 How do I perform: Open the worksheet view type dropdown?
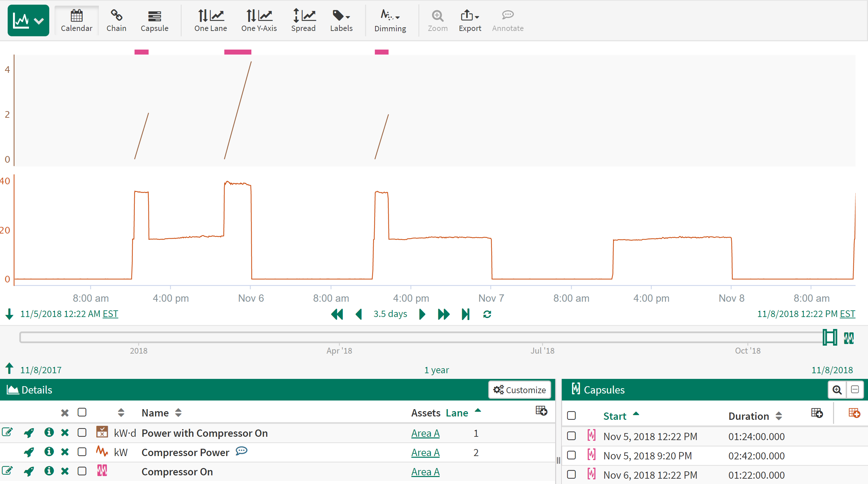tap(38, 20)
